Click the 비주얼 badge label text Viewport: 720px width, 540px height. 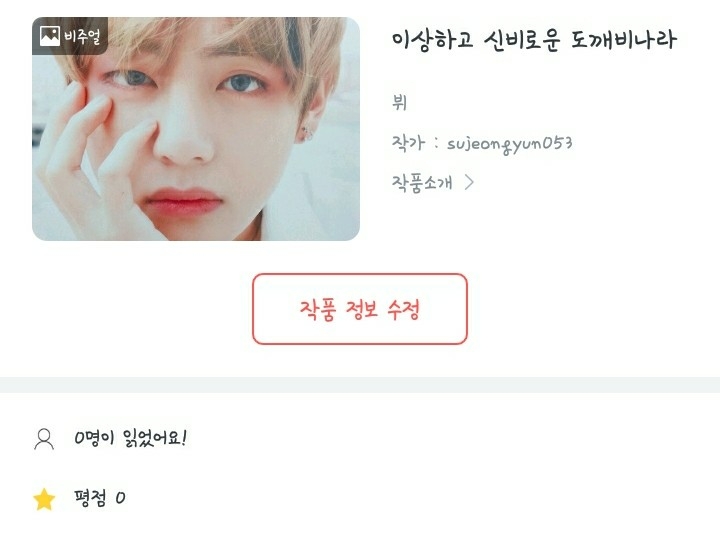click(82, 36)
